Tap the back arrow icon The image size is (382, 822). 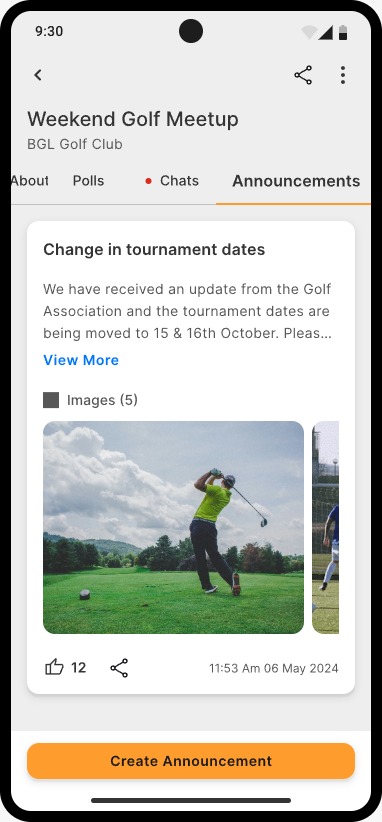38,75
